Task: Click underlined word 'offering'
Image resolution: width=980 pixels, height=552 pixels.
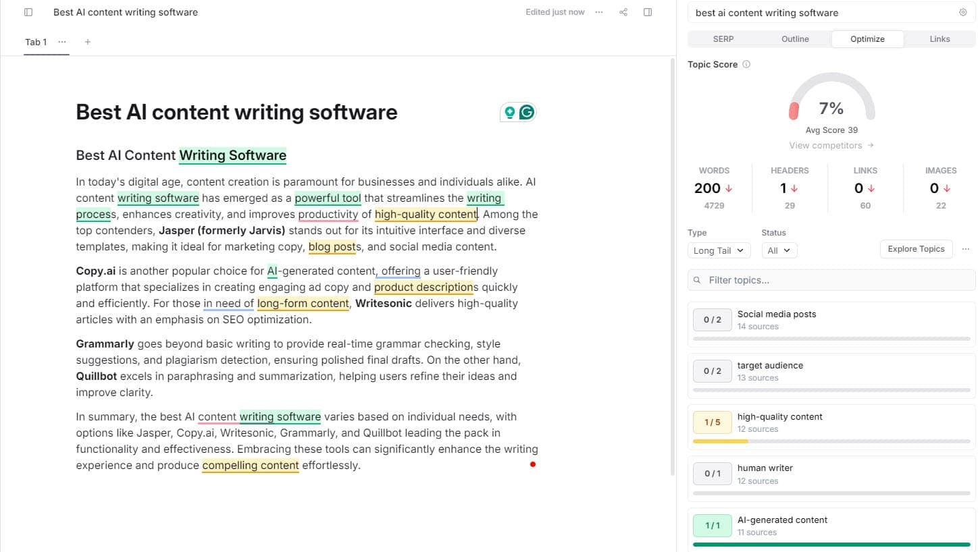Action: (401, 271)
